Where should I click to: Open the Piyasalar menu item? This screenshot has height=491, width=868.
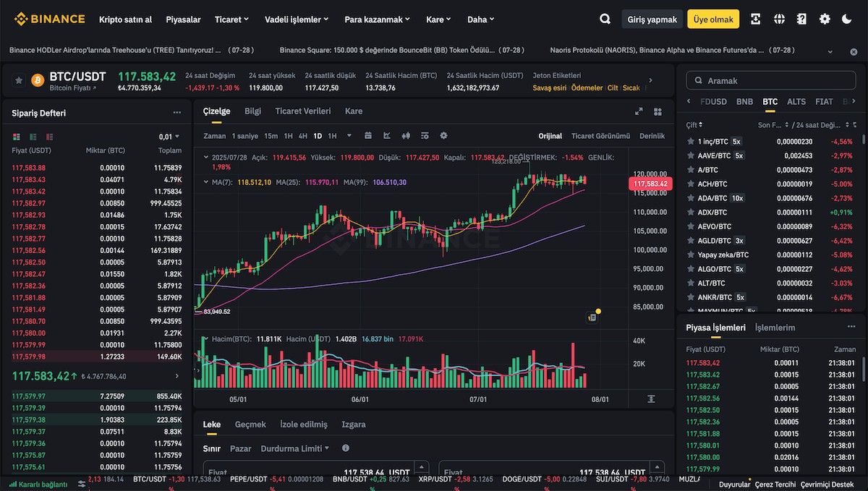(183, 20)
